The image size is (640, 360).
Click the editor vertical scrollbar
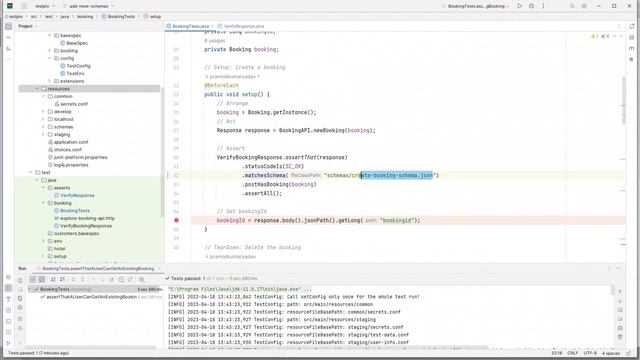[x=624, y=100]
